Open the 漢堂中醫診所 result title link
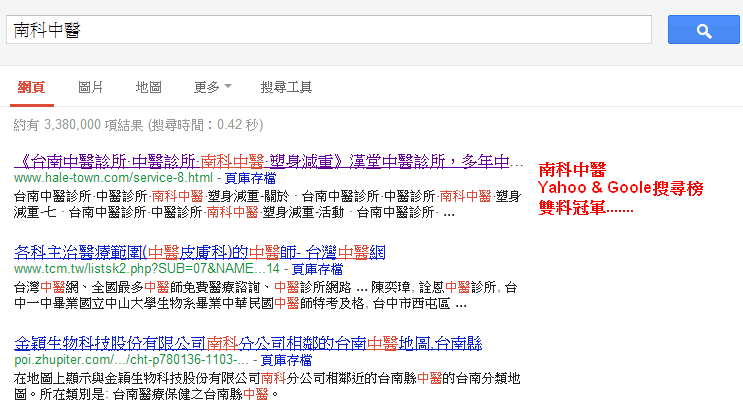The image size is (743, 409). click(270, 161)
